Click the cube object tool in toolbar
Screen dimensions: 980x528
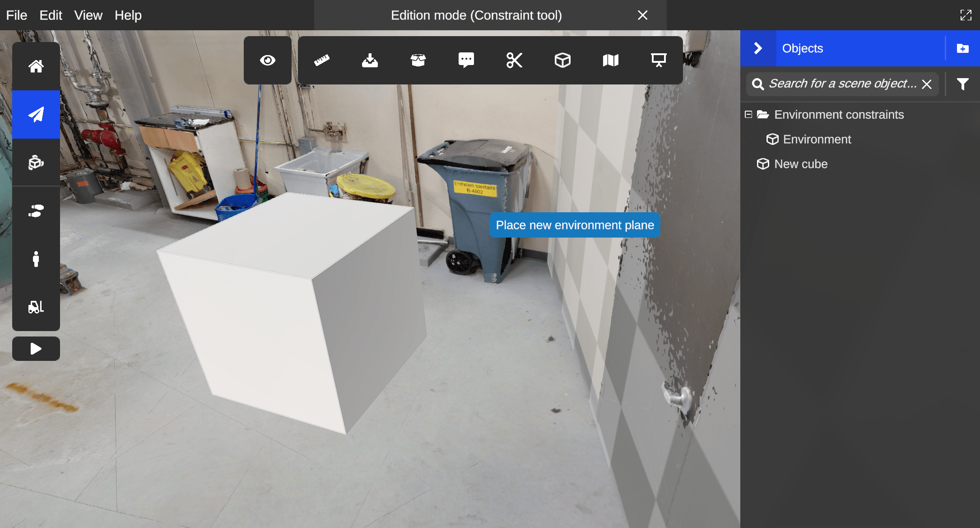[x=562, y=60]
